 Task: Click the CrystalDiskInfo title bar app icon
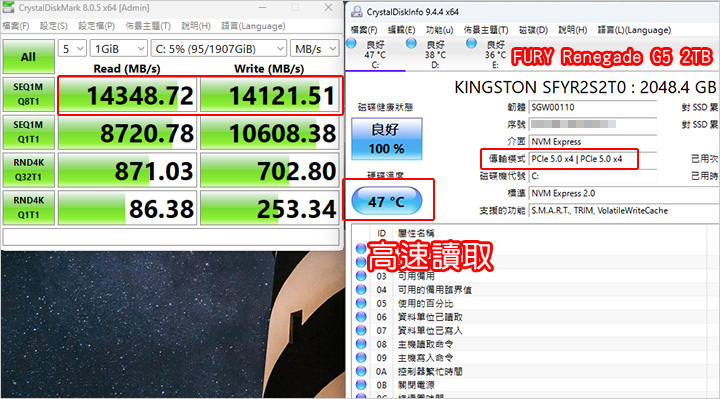coord(356,12)
